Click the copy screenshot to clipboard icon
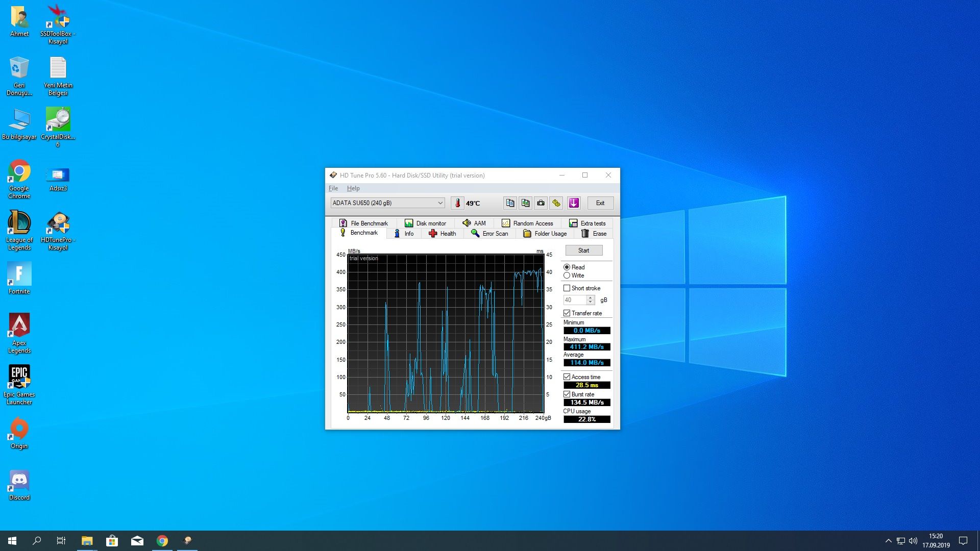The image size is (980, 551). (x=525, y=203)
